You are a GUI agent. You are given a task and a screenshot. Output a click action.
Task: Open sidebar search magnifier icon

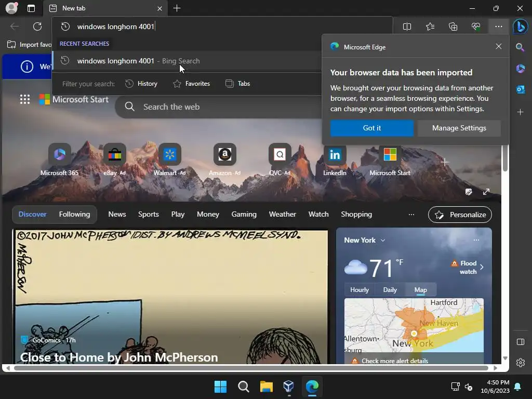[x=520, y=47]
